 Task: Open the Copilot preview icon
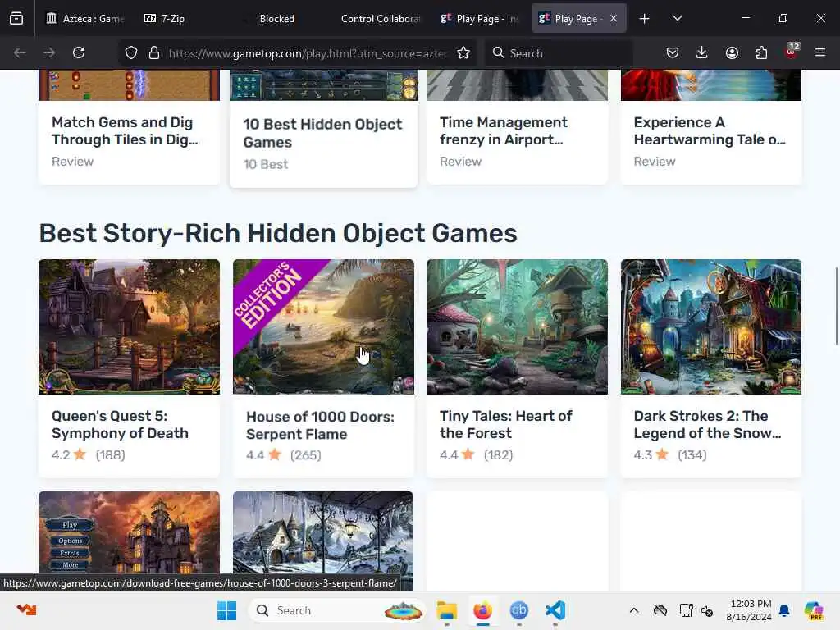tap(814, 610)
